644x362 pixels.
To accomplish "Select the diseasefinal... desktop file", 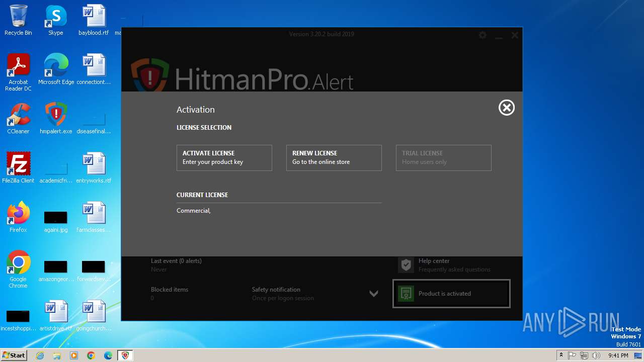I will point(94,123).
